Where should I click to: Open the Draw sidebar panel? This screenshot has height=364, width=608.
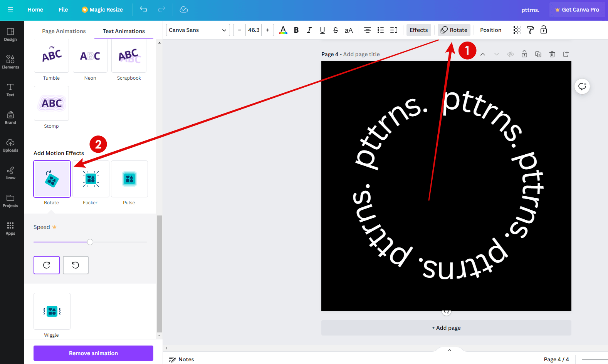click(x=10, y=173)
